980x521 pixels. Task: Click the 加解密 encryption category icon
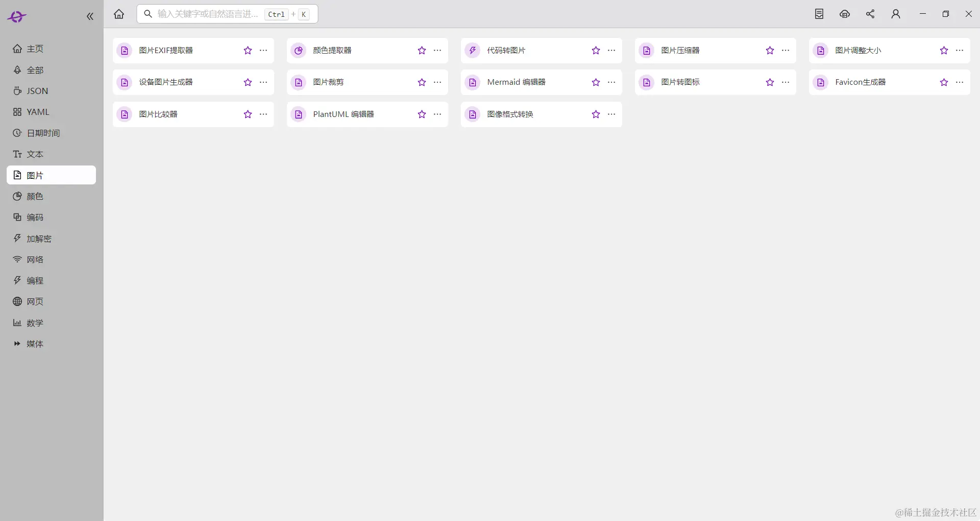[x=18, y=238]
